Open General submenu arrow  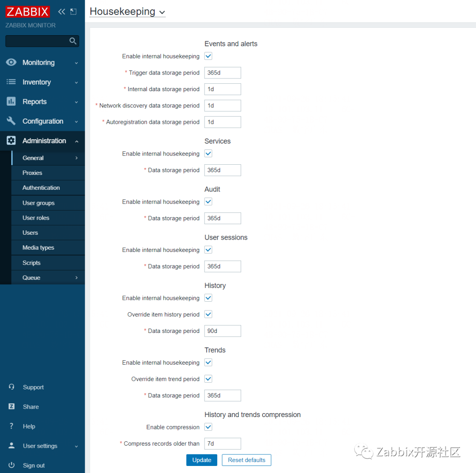tap(77, 158)
